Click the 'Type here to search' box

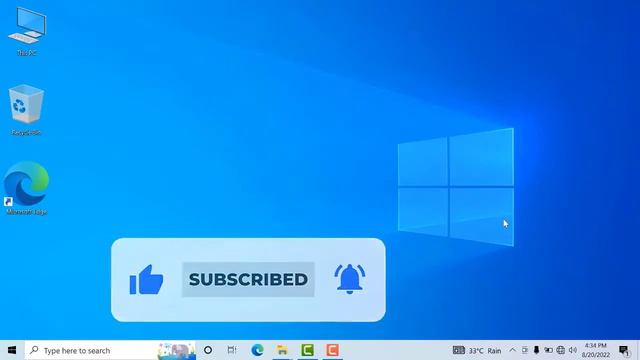(x=110, y=350)
